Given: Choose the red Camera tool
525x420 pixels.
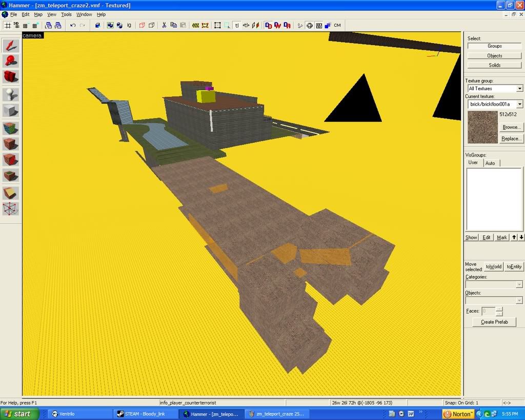Looking at the screenshot, I should pyautogui.click(x=11, y=77).
